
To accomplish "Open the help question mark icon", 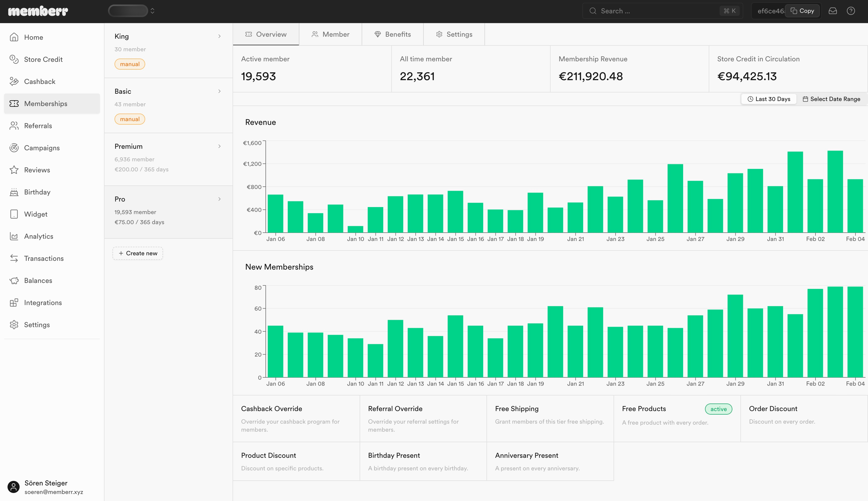I will coord(851,11).
